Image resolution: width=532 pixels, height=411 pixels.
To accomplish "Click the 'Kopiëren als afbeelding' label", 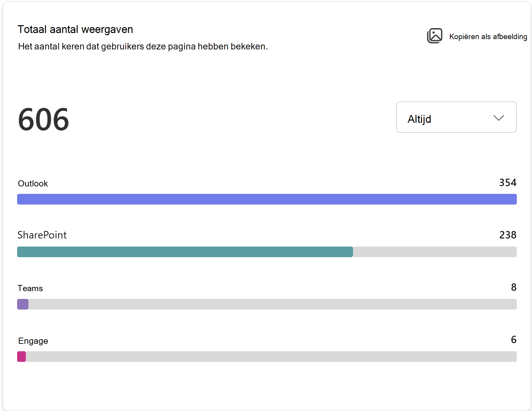I will click(x=488, y=37).
